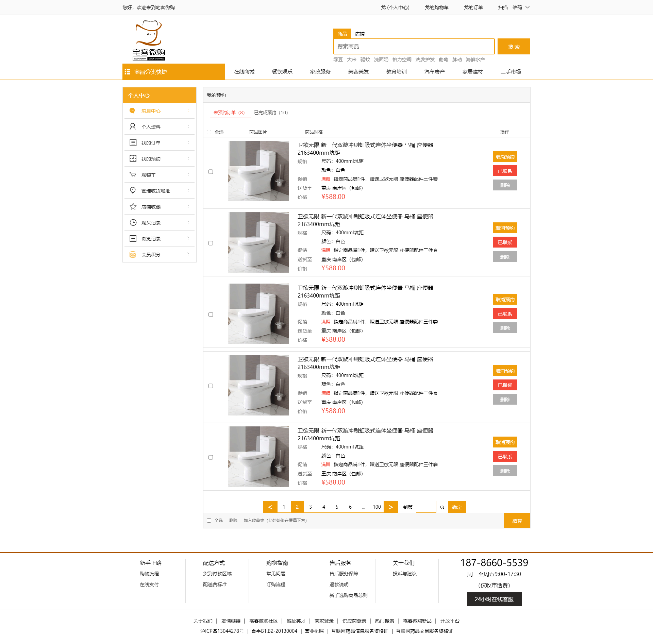Click the star store favorites icon
This screenshot has width=653, height=644.
click(133, 206)
